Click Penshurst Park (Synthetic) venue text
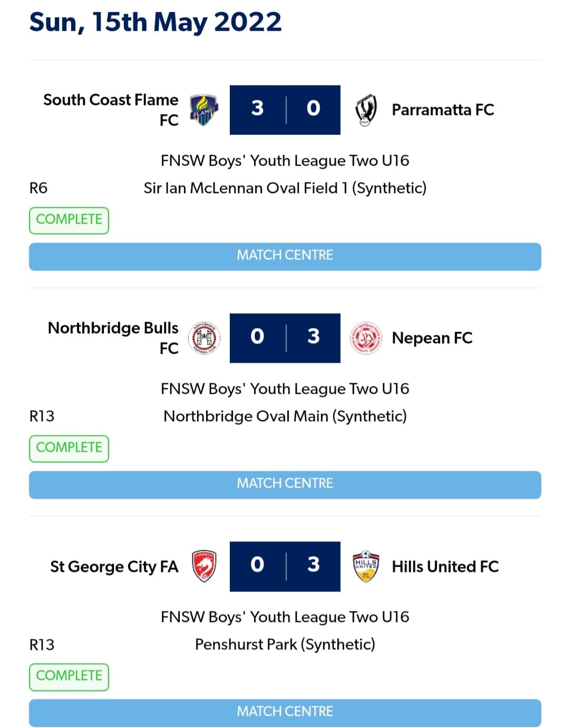This screenshot has width=566, height=728. click(285, 644)
